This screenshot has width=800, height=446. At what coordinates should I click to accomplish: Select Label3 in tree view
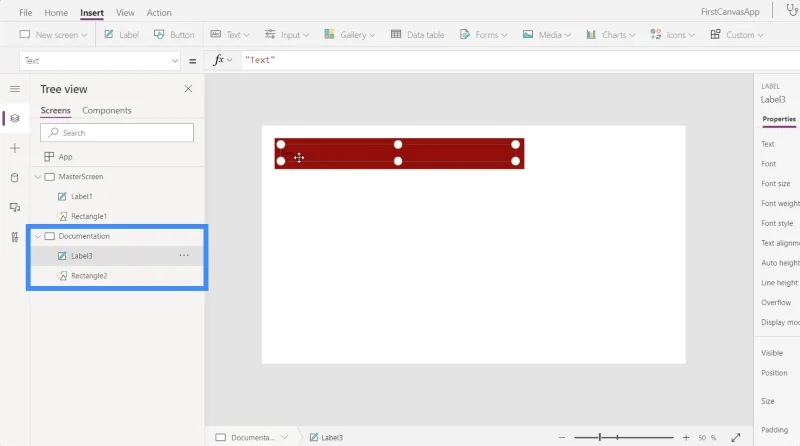point(82,256)
